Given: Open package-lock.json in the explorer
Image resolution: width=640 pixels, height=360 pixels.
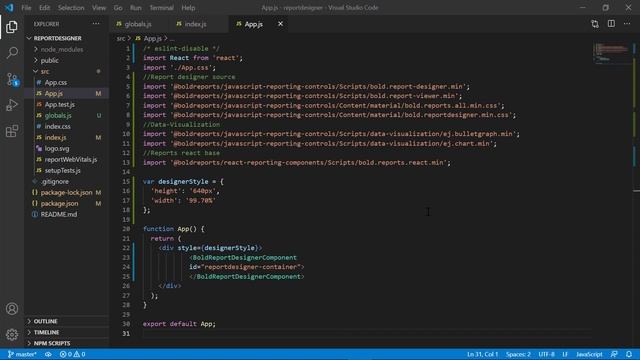Looking at the screenshot, I should tap(66, 193).
